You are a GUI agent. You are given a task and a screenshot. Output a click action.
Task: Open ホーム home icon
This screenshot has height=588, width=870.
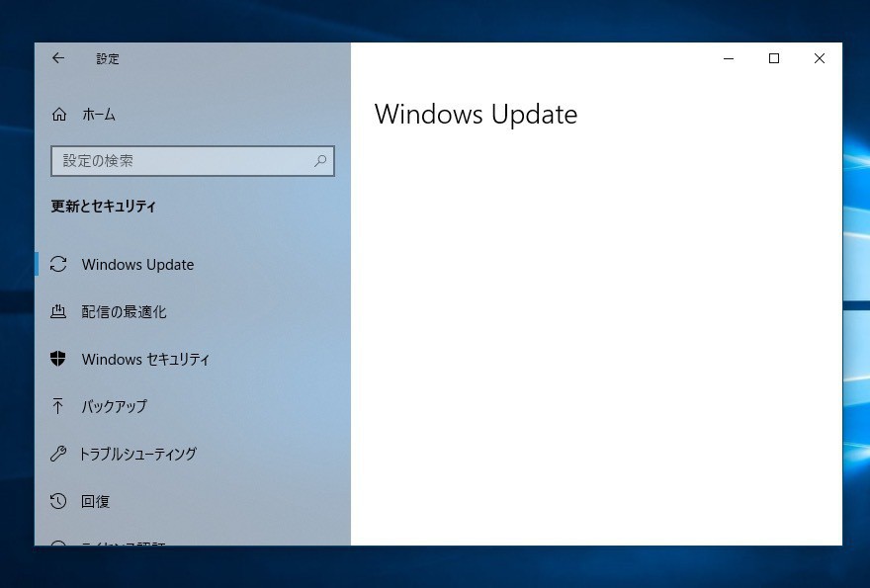click(x=58, y=115)
